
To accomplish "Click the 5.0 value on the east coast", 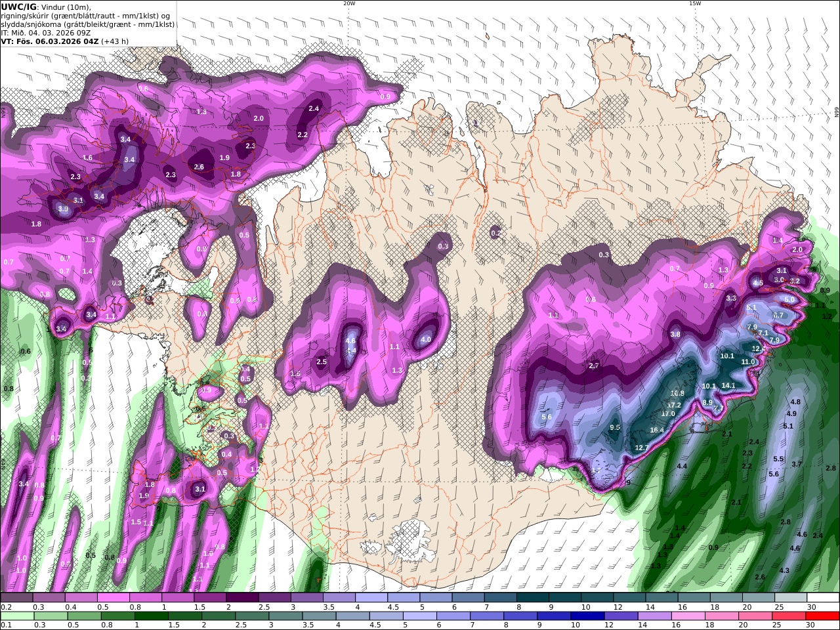I will 789,299.
